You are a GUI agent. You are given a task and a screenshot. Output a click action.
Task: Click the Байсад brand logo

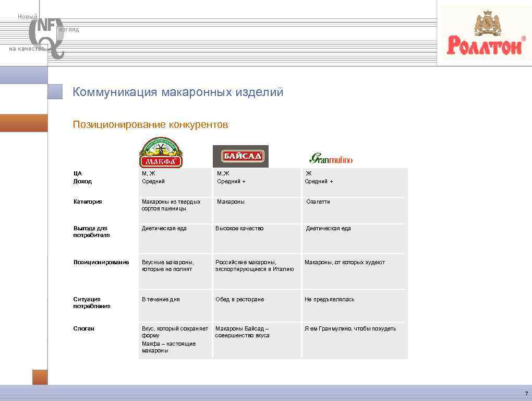[x=240, y=156]
